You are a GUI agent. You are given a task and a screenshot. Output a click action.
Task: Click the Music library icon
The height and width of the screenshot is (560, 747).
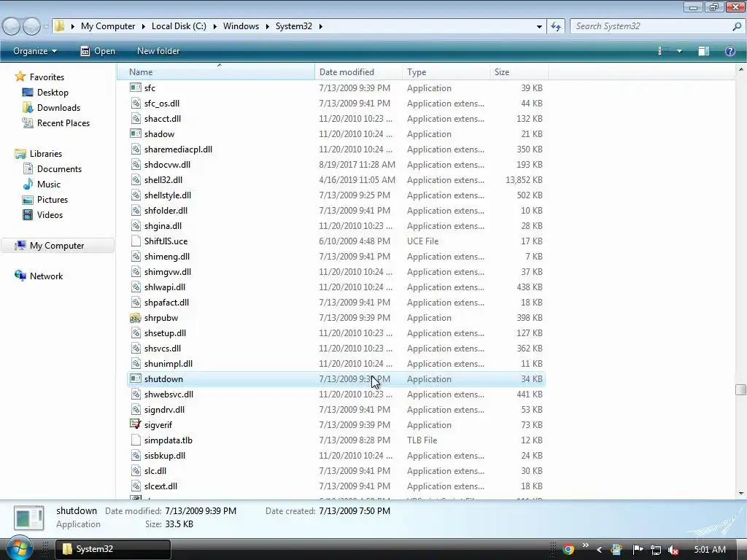click(x=28, y=184)
